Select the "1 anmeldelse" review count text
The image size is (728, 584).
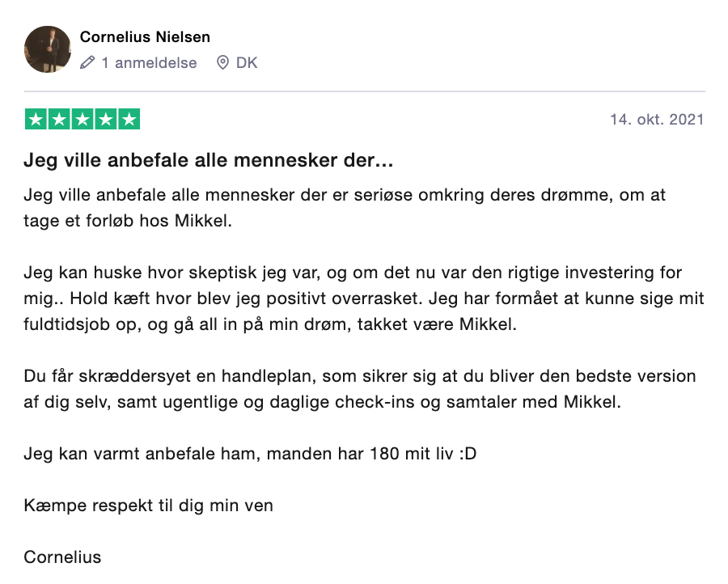coord(149,62)
